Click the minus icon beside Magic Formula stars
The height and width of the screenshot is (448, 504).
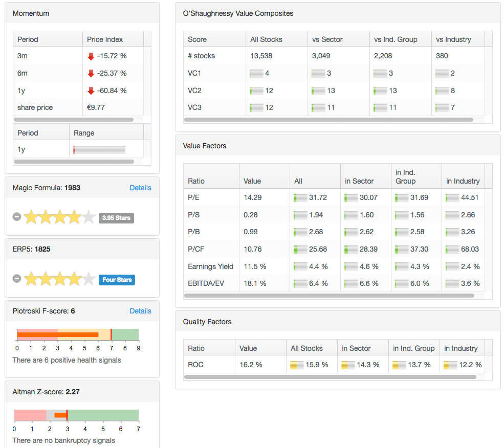point(17,217)
